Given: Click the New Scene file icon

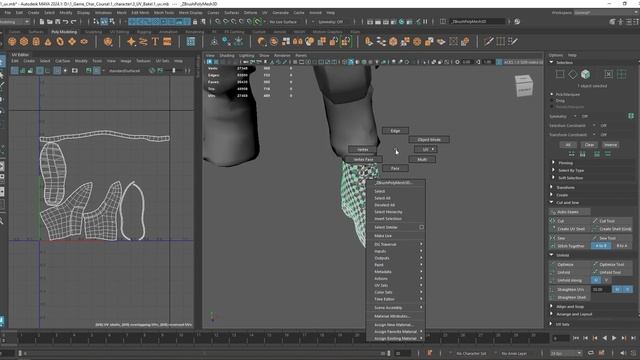Looking at the screenshot, I should [42, 22].
